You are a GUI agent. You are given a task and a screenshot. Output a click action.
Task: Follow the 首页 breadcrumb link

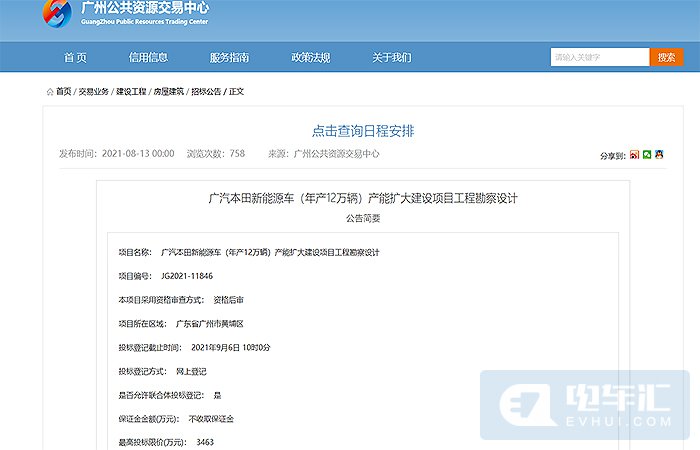tap(64, 92)
